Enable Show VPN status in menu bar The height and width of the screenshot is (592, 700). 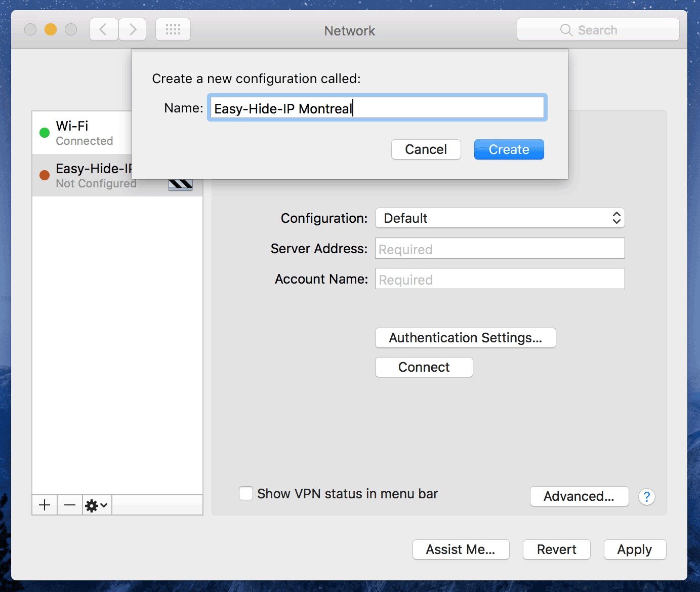(x=246, y=493)
